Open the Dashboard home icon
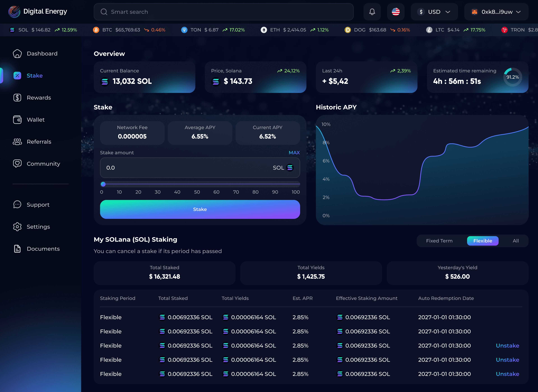The height and width of the screenshot is (392, 538). (x=17, y=54)
